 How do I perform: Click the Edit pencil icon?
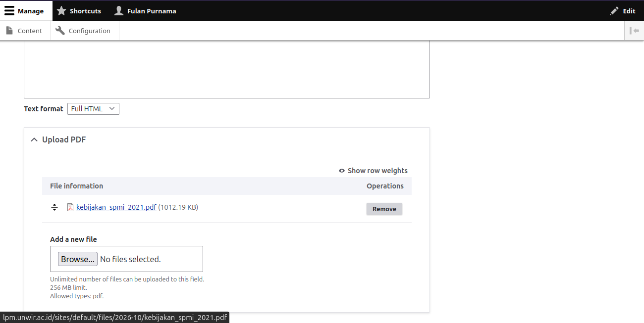[614, 11]
